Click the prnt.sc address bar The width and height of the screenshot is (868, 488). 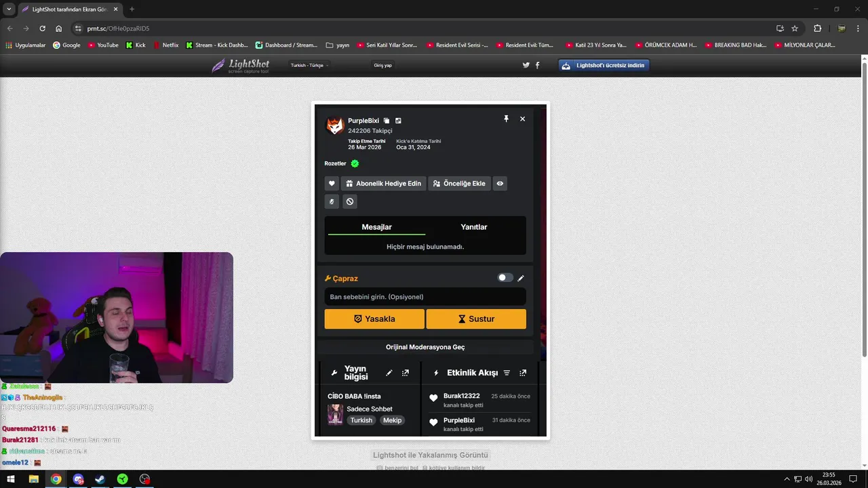coord(427,28)
